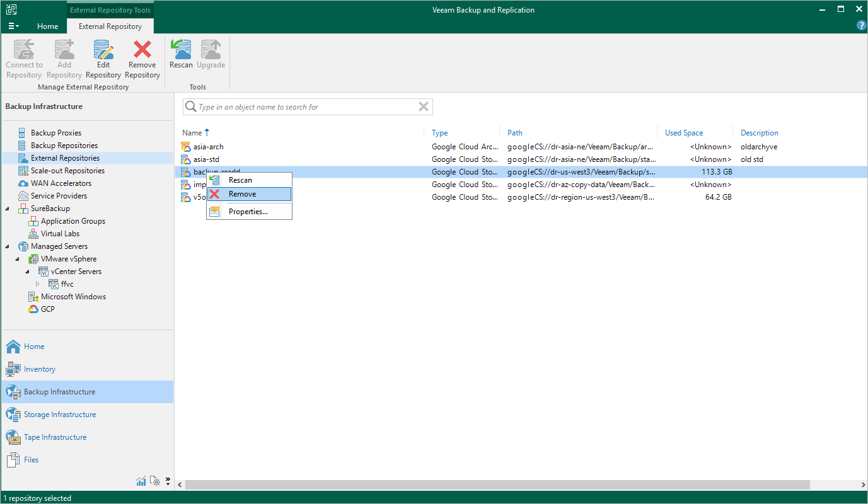Sort the list by the Type column header

(439, 133)
